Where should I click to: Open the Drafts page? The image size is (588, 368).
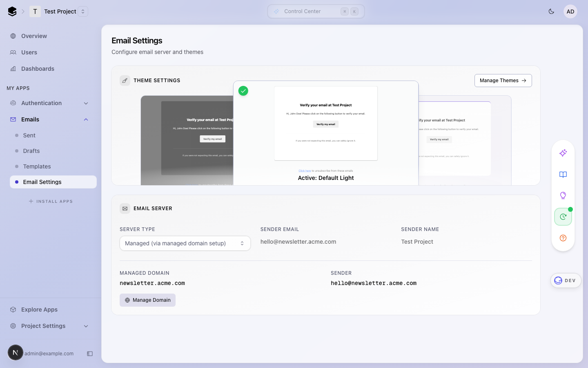(x=53, y=151)
